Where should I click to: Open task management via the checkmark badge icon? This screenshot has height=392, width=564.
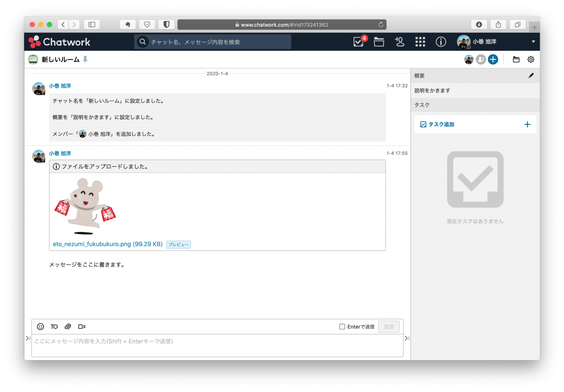coord(358,42)
